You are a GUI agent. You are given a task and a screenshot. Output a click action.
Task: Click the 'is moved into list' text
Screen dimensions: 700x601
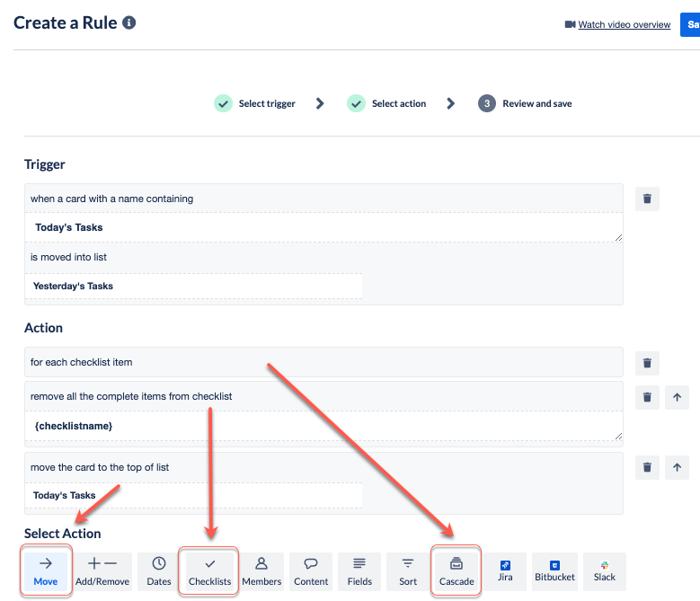pos(68,257)
